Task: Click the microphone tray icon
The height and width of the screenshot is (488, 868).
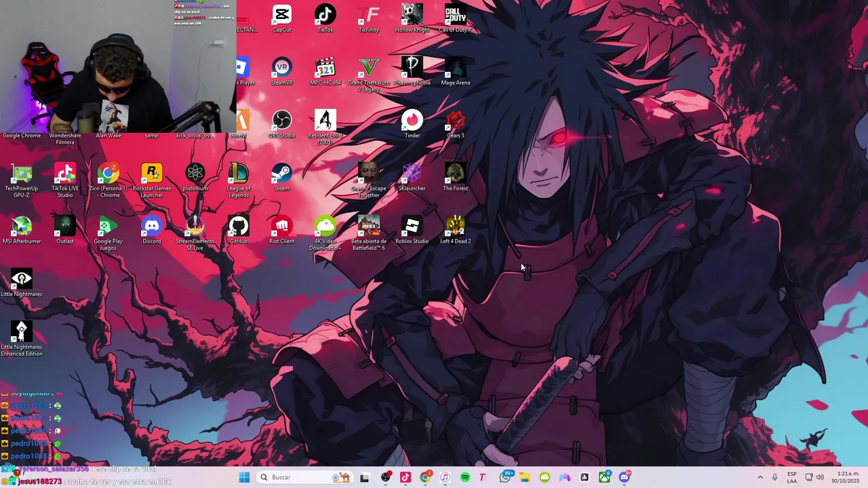Action: (774, 477)
